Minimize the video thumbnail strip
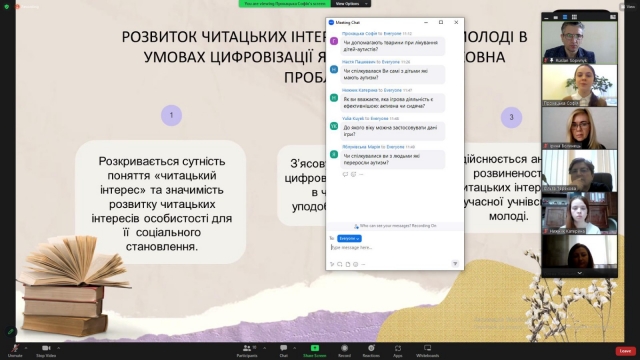 click(546, 17)
